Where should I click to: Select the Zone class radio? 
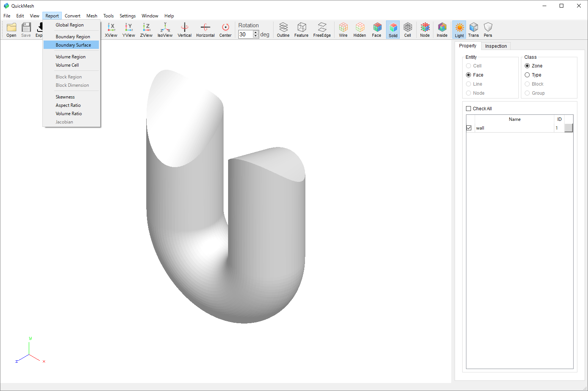pyautogui.click(x=527, y=66)
